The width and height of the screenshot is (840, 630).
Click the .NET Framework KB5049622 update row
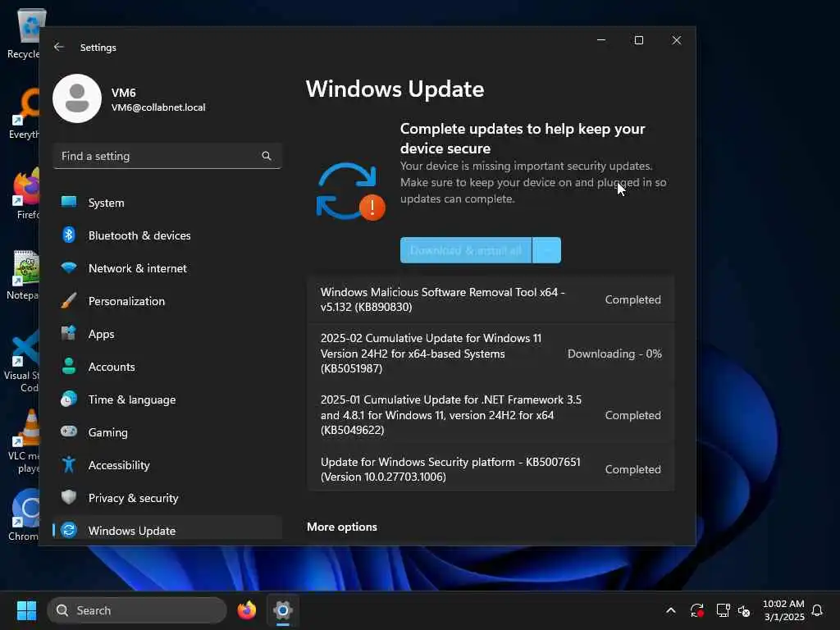pos(491,414)
